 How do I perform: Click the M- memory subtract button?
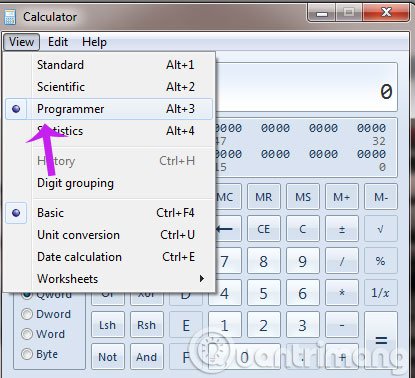click(x=381, y=197)
